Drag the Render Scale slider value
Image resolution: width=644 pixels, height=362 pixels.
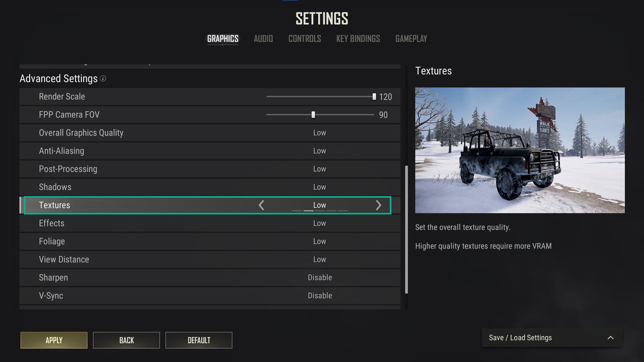373,96
